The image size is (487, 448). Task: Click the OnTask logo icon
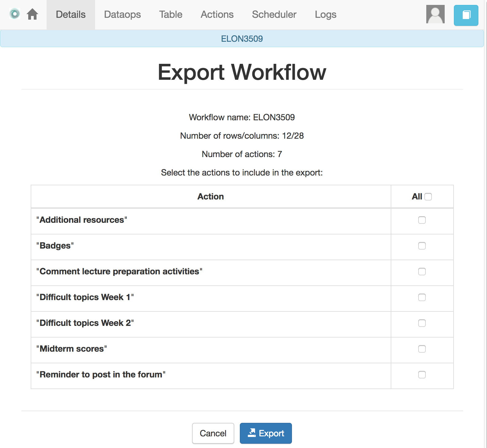pyautogui.click(x=14, y=14)
